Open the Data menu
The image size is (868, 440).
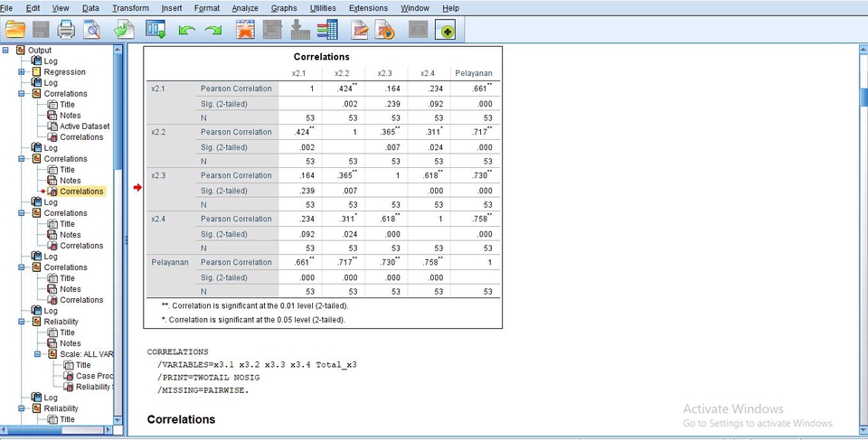coord(90,8)
